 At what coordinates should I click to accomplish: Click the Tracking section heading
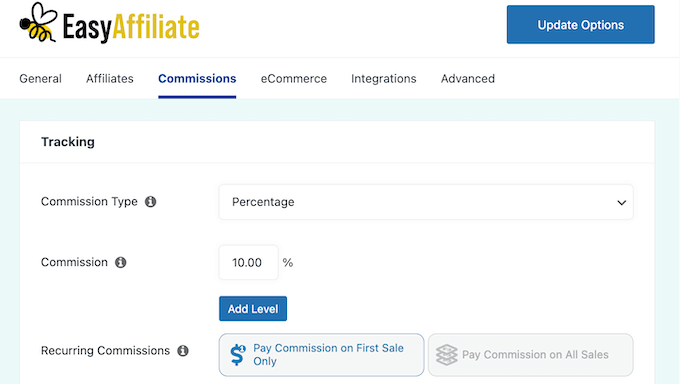(68, 142)
